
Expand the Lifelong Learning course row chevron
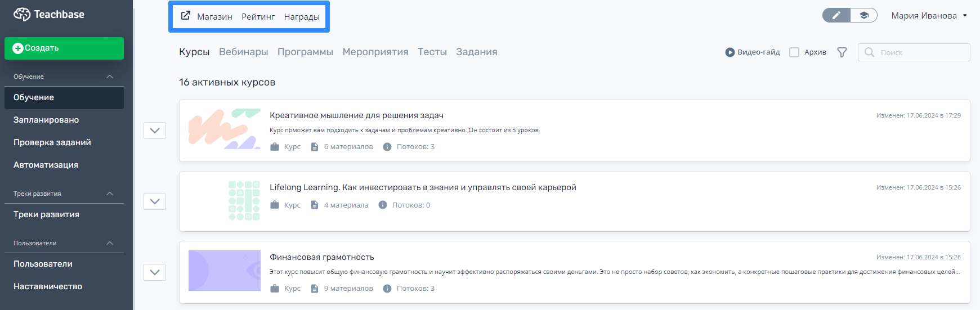155,201
